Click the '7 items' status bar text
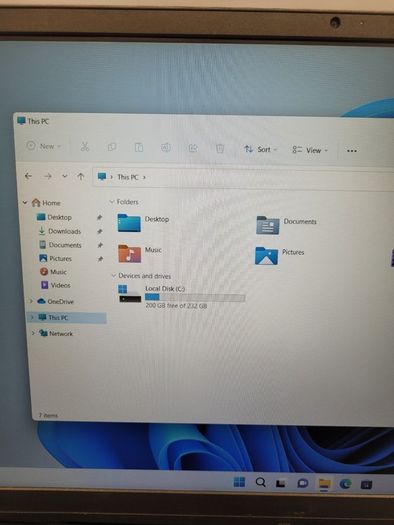Screen dimensions: 394x525 48,415
